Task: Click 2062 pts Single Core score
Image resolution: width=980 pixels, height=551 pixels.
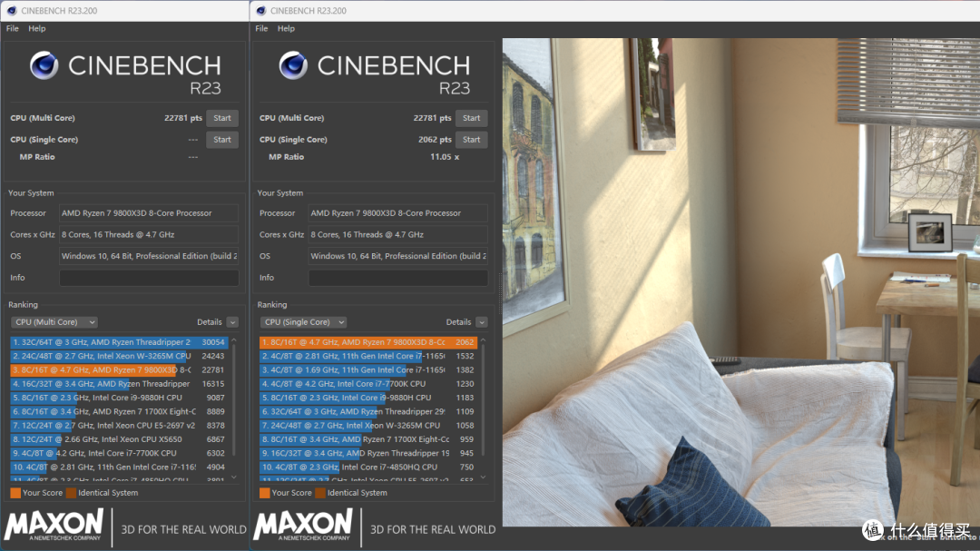Action: (435, 140)
